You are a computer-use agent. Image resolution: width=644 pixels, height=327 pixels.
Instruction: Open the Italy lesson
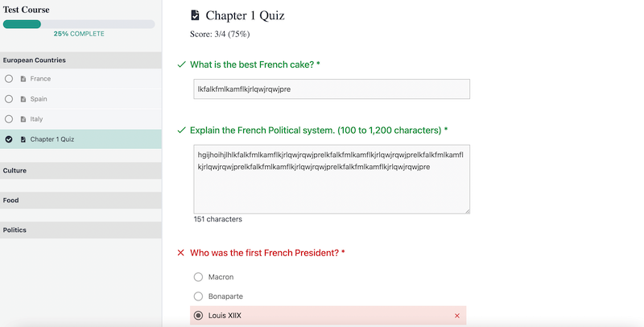pyautogui.click(x=80, y=119)
